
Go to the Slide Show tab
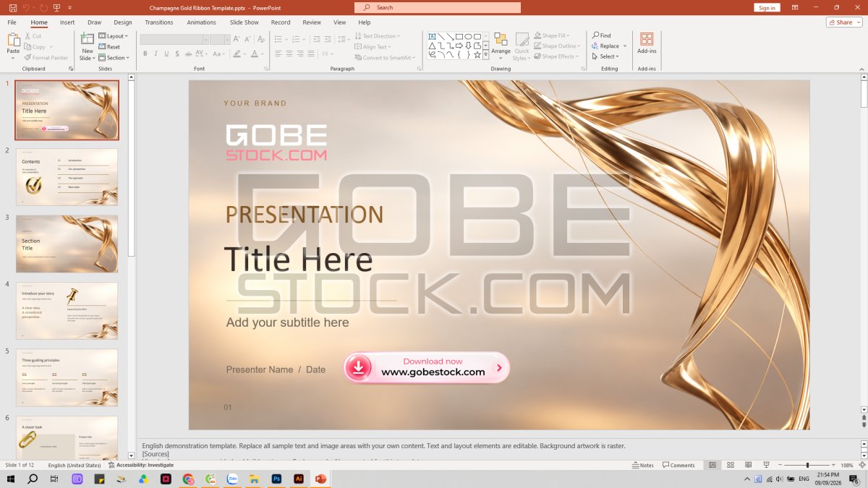[x=244, y=22]
